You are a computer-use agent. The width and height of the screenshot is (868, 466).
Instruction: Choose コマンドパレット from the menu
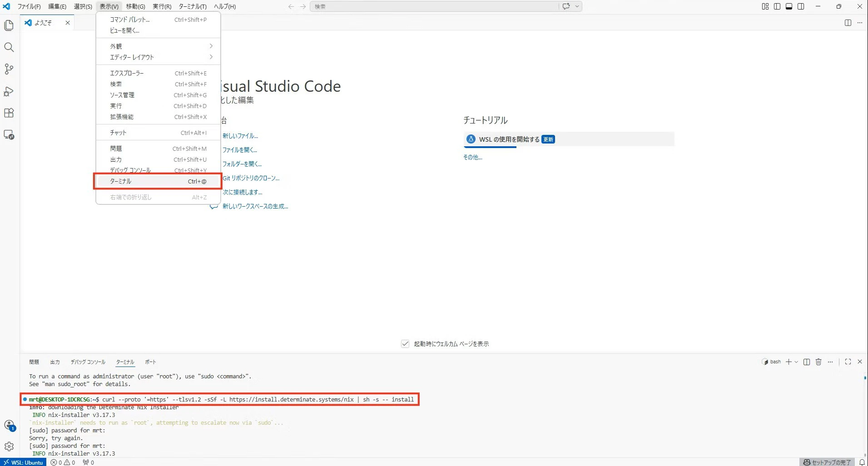coord(158,20)
